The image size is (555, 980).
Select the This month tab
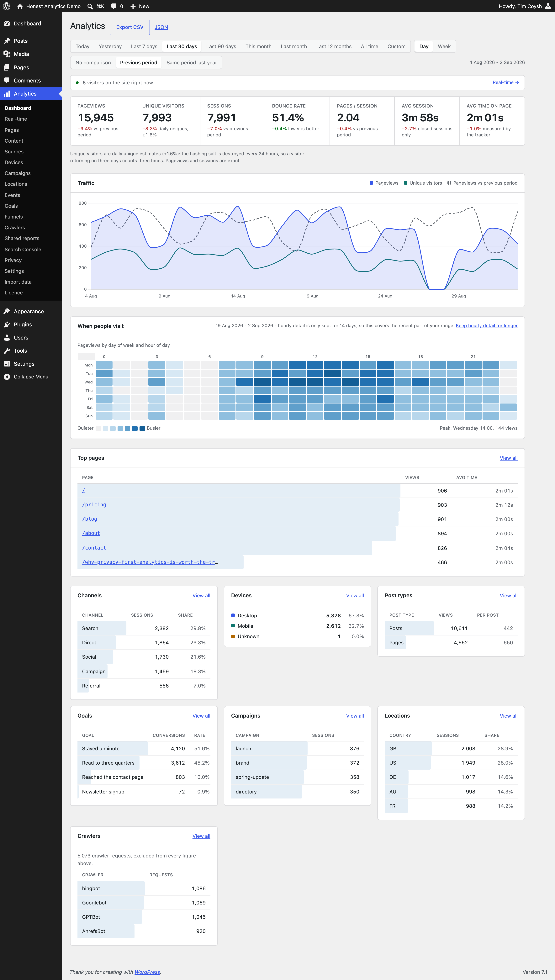tap(258, 46)
